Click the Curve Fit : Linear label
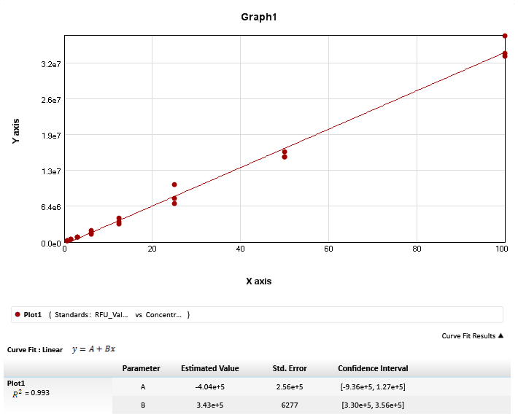The image size is (518, 420). pos(35,350)
